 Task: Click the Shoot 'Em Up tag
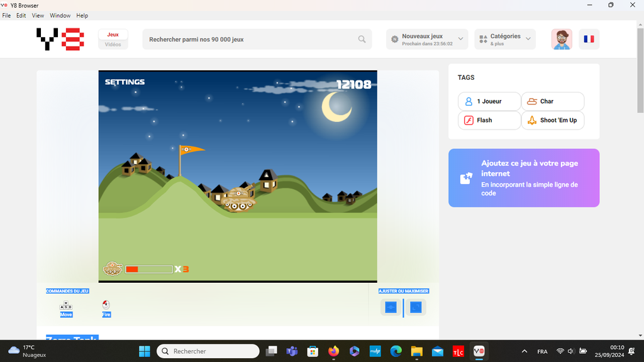[x=553, y=120]
